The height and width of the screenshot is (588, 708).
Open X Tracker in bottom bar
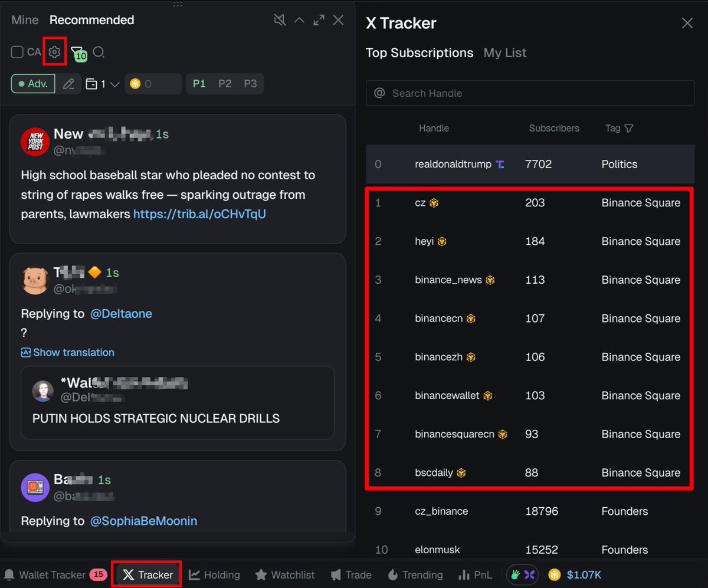(147, 574)
